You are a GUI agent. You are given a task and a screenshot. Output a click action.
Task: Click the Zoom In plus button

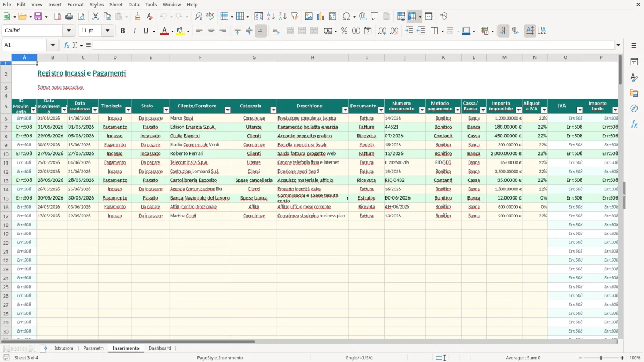[x=623, y=358]
